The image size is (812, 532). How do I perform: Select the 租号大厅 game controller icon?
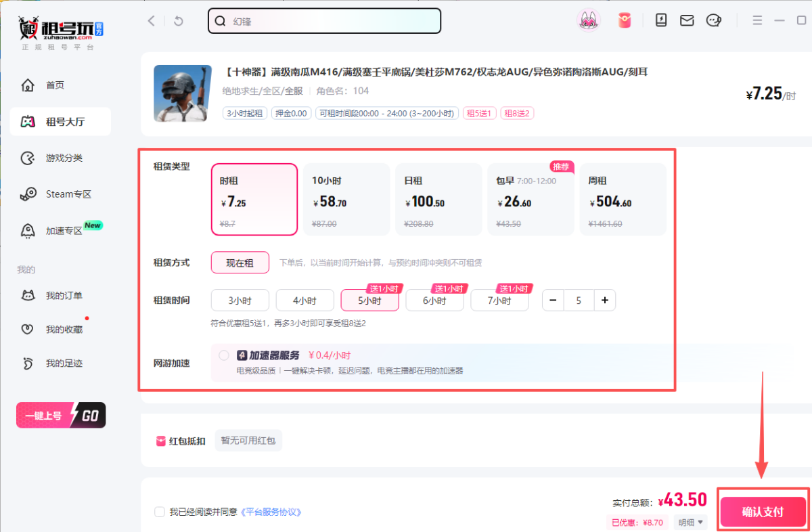point(27,121)
